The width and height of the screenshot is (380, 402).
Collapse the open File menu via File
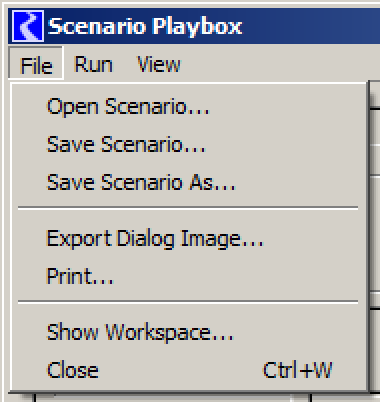point(36,64)
